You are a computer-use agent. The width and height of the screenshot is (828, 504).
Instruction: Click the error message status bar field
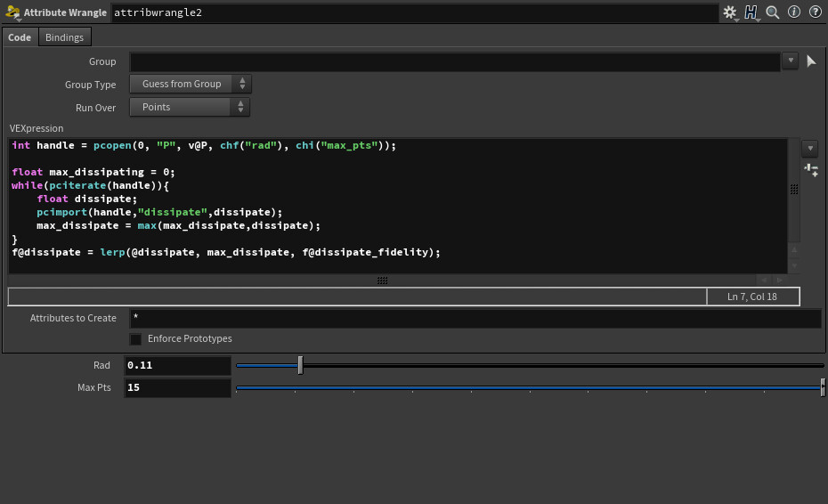coord(357,297)
